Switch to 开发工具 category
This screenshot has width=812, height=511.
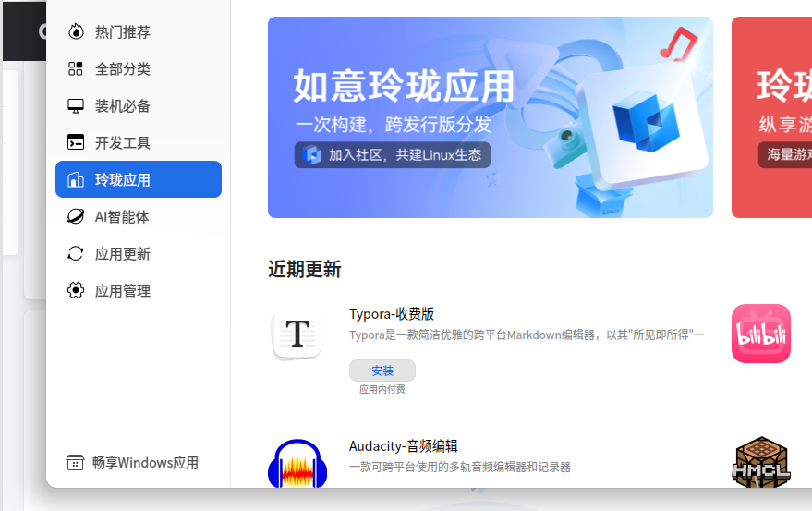pyautogui.click(x=139, y=142)
